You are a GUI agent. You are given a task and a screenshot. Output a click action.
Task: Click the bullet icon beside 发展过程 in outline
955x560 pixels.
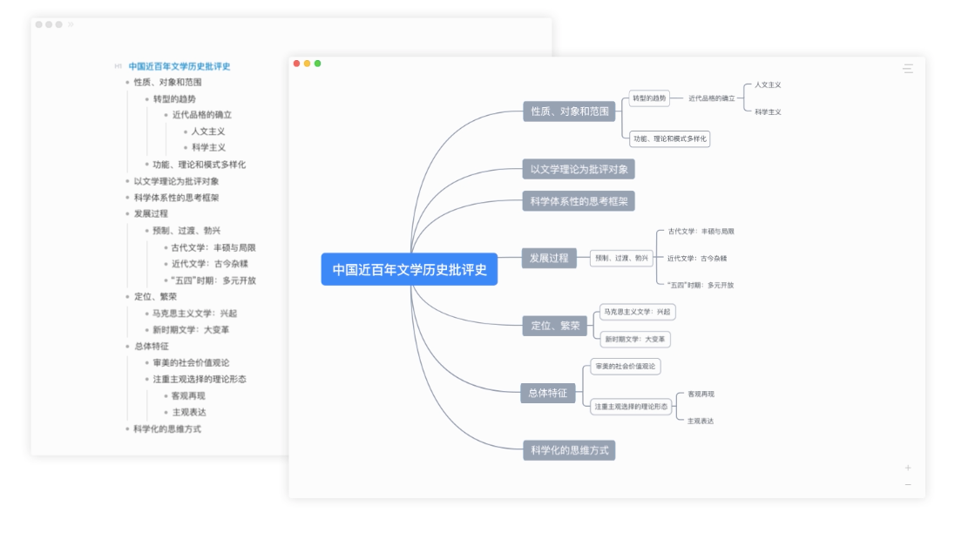tap(129, 213)
